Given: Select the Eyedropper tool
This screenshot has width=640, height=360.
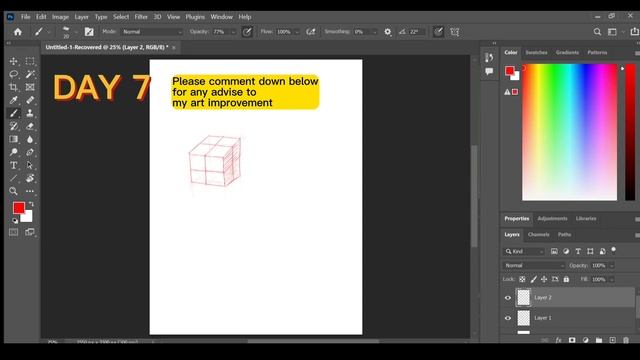Looking at the screenshot, I should tap(13, 100).
